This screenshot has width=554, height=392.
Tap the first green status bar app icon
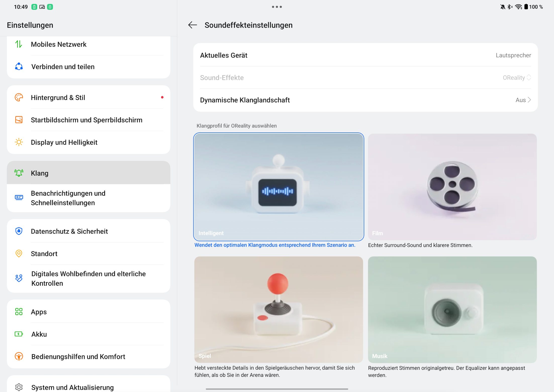tap(34, 7)
